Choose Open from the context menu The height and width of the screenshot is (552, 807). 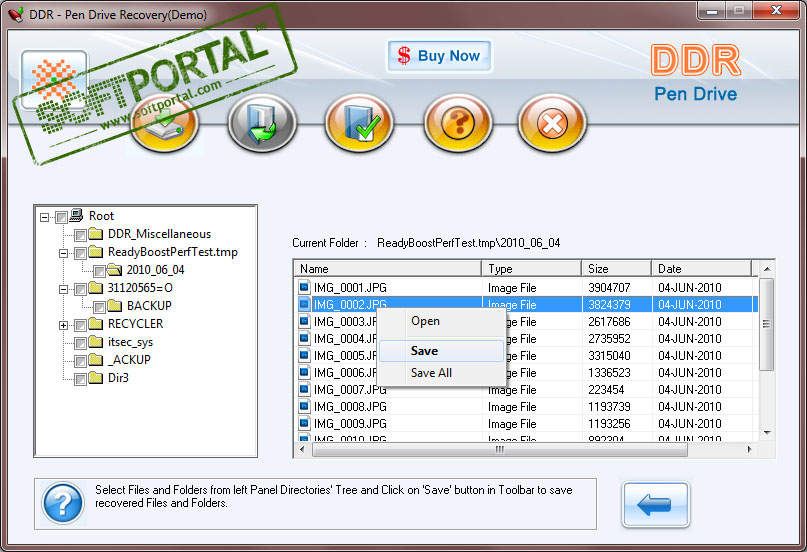tap(442, 321)
